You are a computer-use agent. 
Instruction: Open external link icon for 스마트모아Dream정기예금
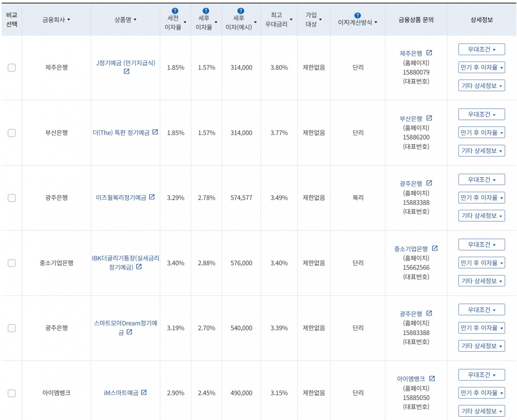tap(129, 332)
